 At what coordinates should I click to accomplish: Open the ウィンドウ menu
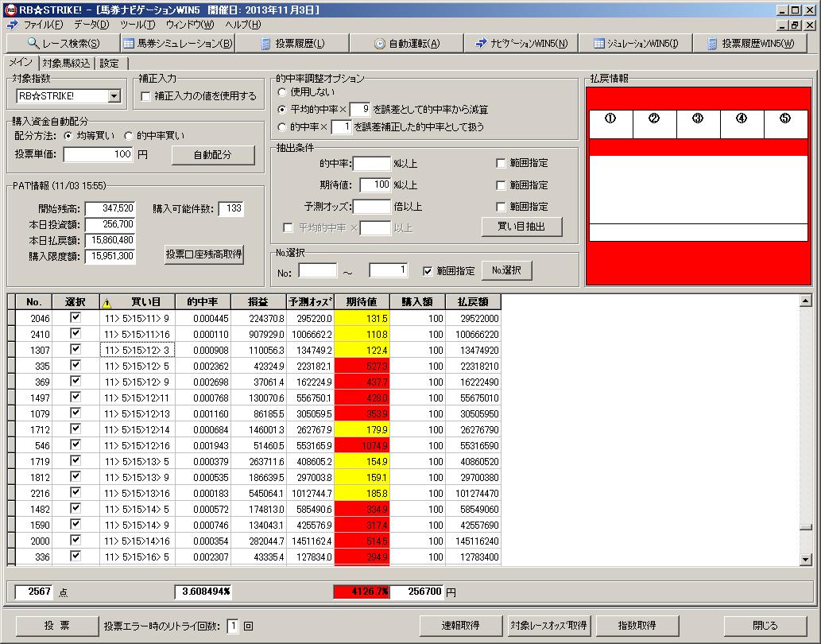(x=189, y=25)
